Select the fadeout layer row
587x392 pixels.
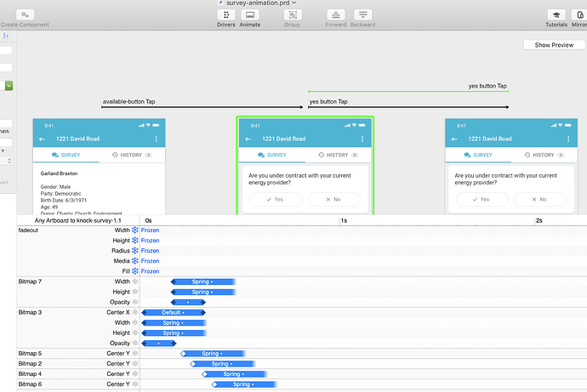click(x=28, y=230)
